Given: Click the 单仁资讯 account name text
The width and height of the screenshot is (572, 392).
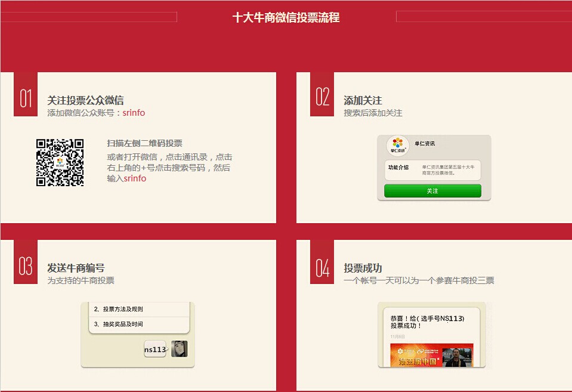Looking at the screenshot, I should point(425,144).
